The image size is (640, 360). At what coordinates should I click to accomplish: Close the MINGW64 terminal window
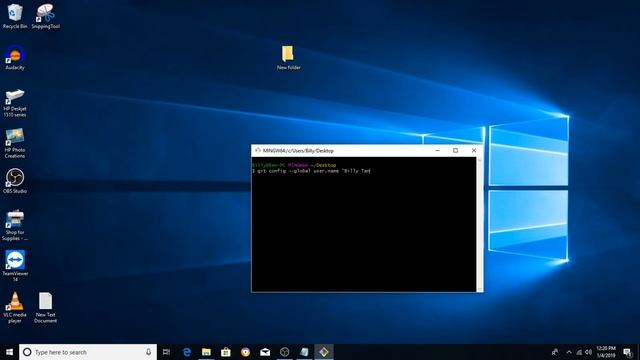[474, 151]
